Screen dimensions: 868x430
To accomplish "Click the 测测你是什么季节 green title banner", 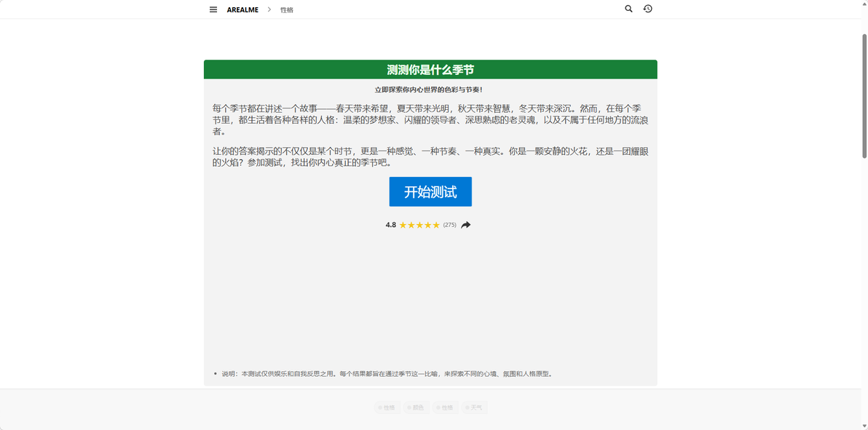I will pyautogui.click(x=430, y=70).
